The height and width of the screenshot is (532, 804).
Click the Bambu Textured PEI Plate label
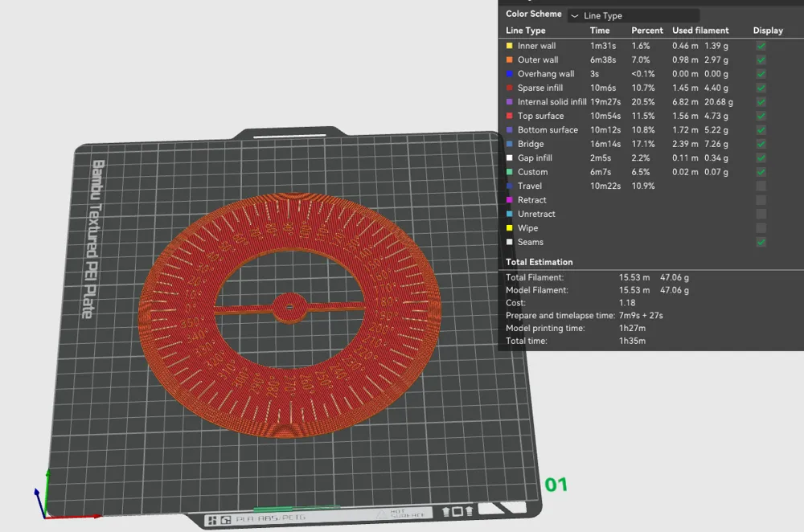pyautogui.click(x=93, y=239)
